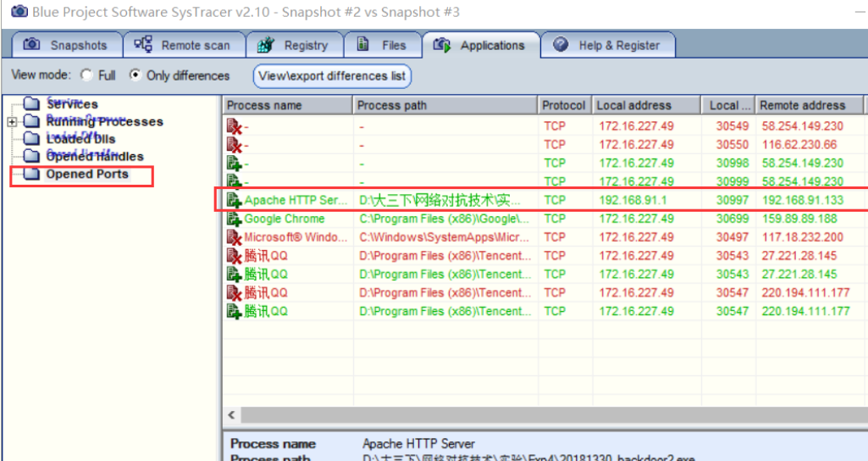This screenshot has width=868, height=461.
Task: Click the Applications tab icon
Action: pos(442,45)
